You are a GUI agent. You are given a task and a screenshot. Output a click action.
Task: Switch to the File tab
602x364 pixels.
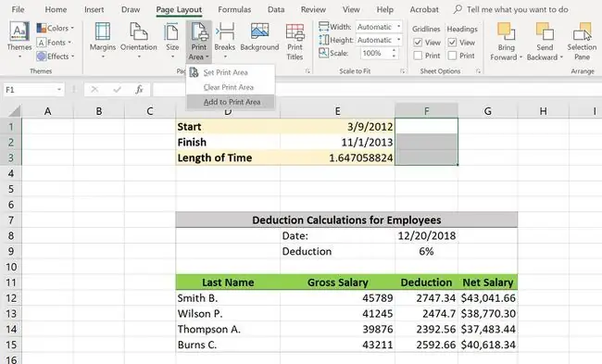18,9
